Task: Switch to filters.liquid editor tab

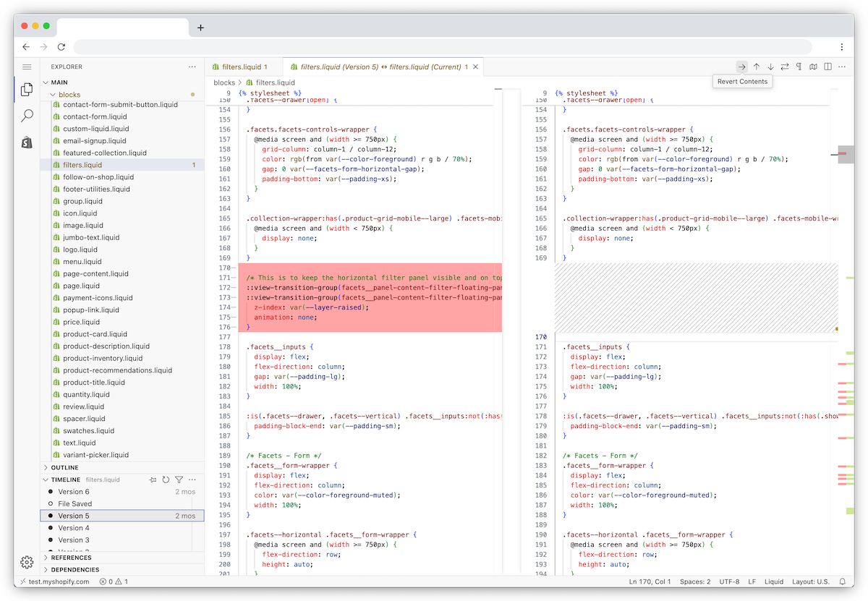Action: tap(243, 67)
